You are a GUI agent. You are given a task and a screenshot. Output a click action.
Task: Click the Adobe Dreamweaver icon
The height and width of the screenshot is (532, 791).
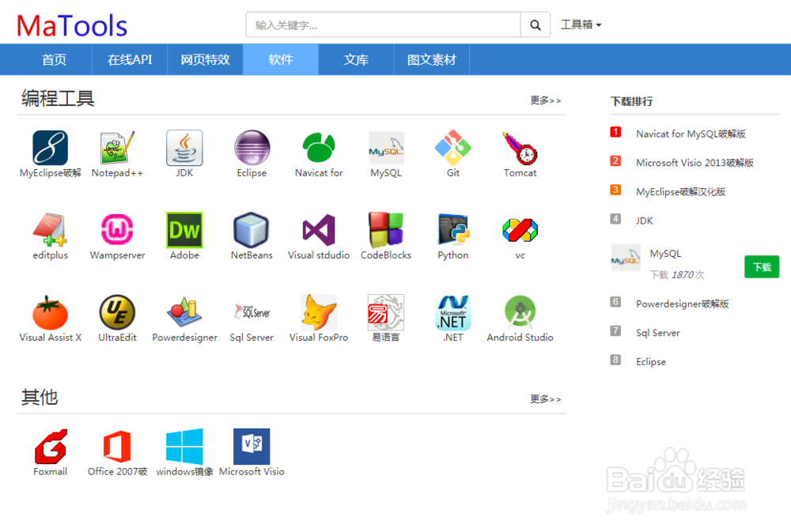(x=184, y=230)
